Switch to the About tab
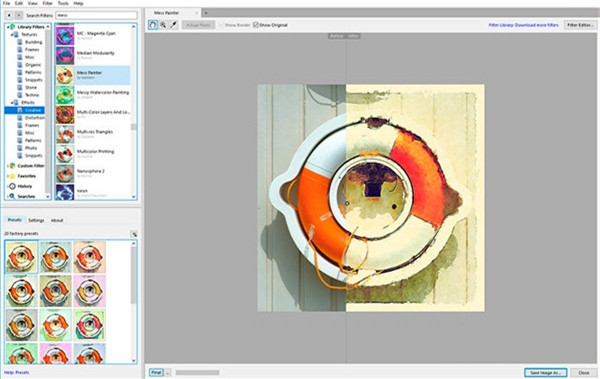Viewport: 600px width, 379px height. [x=57, y=220]
